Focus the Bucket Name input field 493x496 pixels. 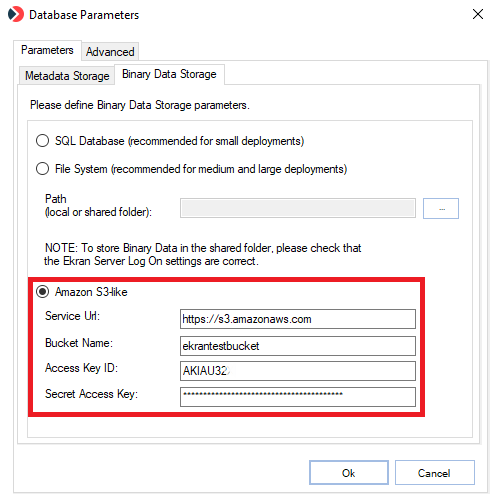tap(298, 346)
